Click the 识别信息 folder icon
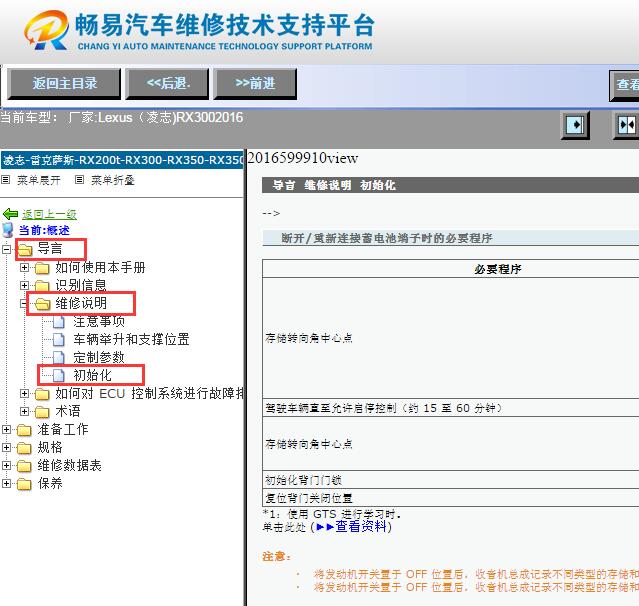 point(42,285)
